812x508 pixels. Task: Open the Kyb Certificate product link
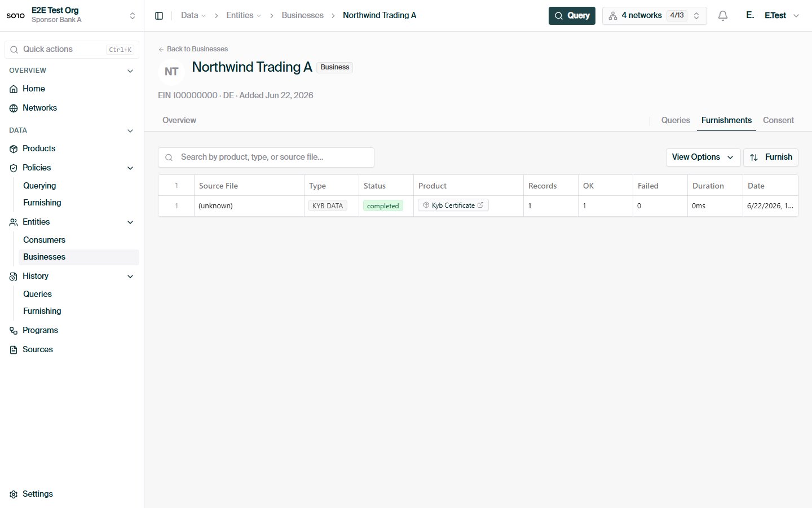[x=453, y=205]
